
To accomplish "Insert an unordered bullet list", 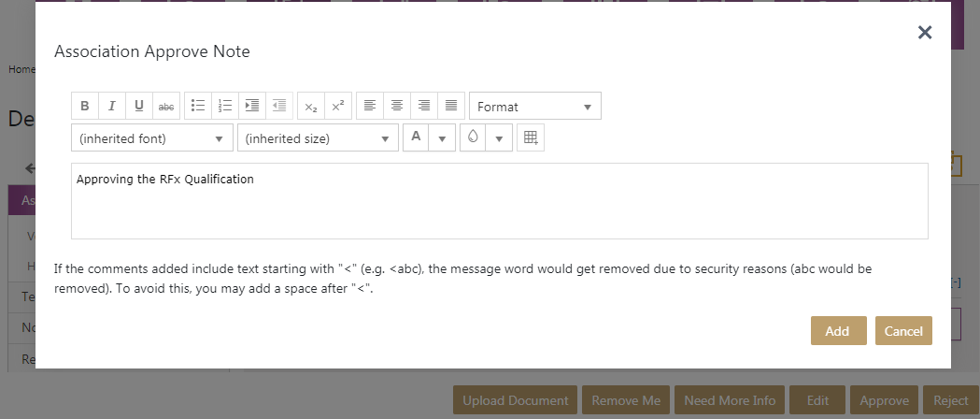I will (198, 106).
